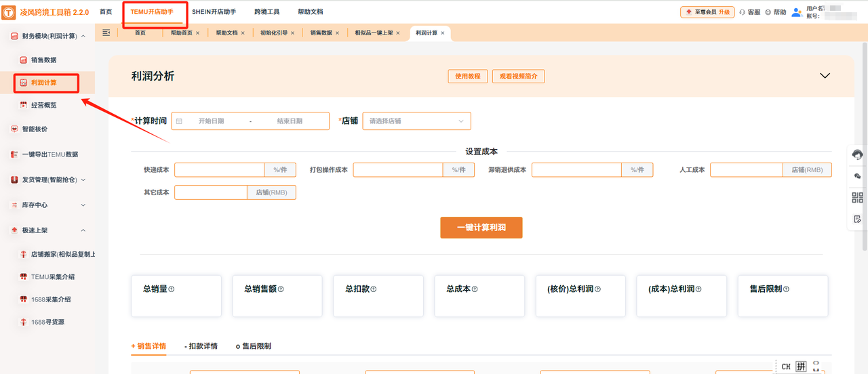The height and width of the screenshot is (374, 868).
Task: Click the upgrade arrow icon in 至尊会员 button
Action: pyautogui.click(x=689, y=12)
